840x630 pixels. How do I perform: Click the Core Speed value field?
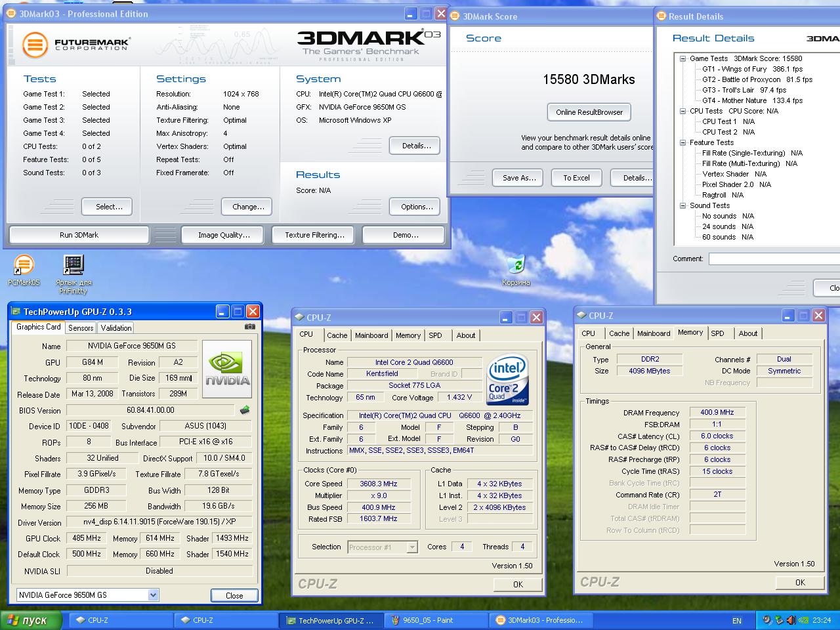click(378, 484)
